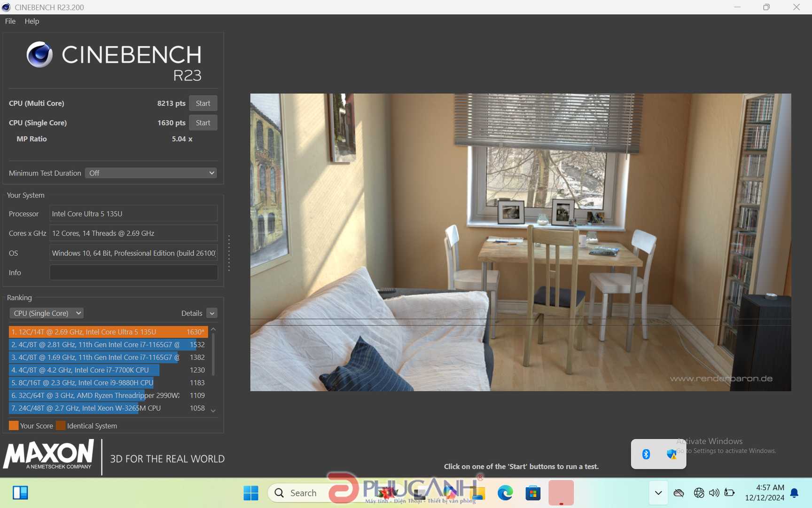Collapse the hidden tray icons chevron
The height and width of the screenshot is (508, 812).
click(x=658, y=493)
